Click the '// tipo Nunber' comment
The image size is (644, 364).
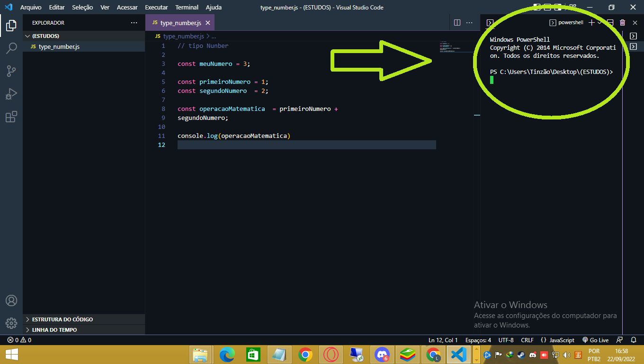(203, 45)
